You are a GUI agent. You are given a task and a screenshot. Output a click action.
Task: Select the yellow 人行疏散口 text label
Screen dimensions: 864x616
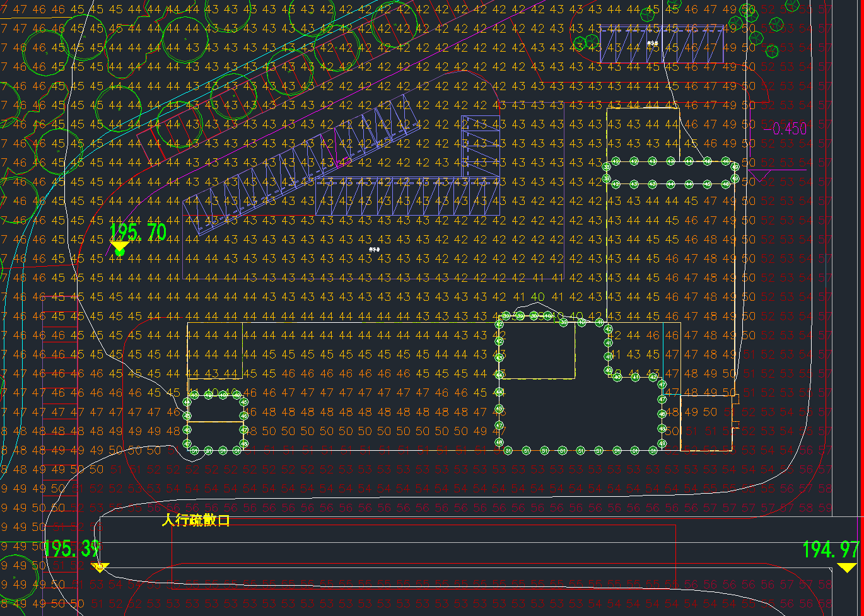pyautogui.click(x=196, y=520)
